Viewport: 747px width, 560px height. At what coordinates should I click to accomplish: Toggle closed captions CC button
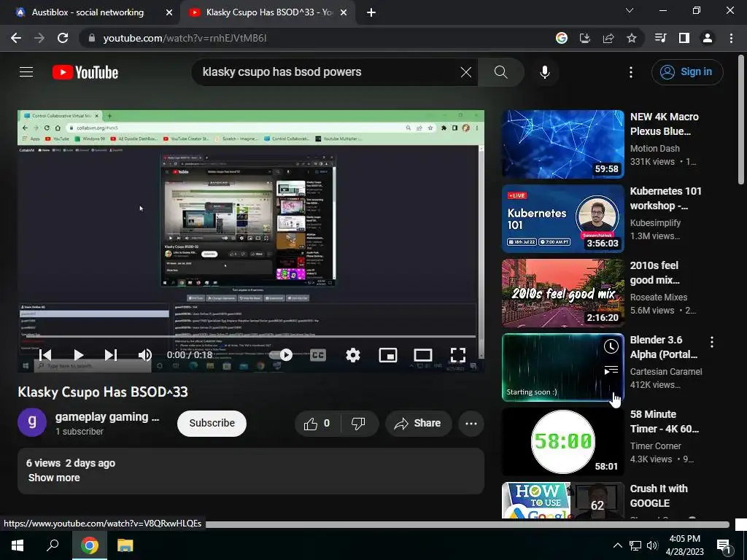coord(318,355)
